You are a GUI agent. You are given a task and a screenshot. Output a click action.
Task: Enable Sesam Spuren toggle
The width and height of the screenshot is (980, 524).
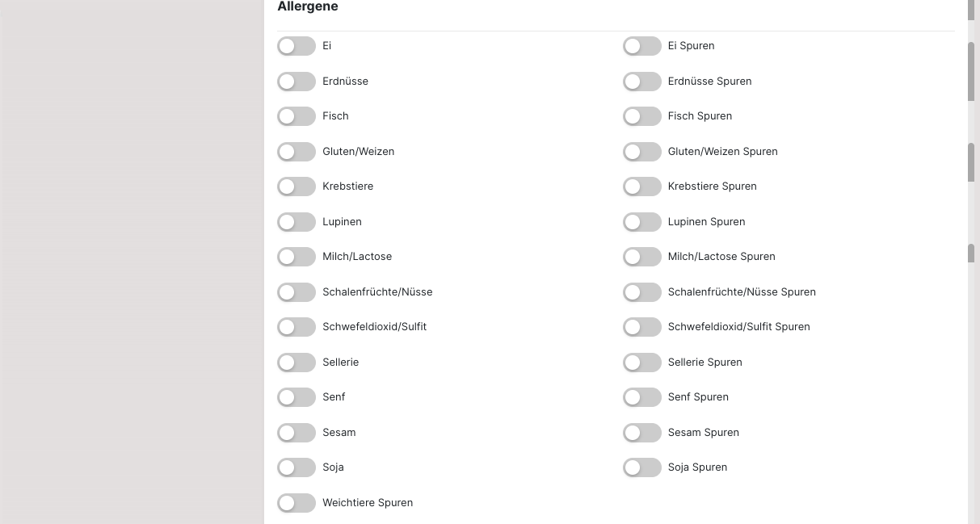click(642, 433)
